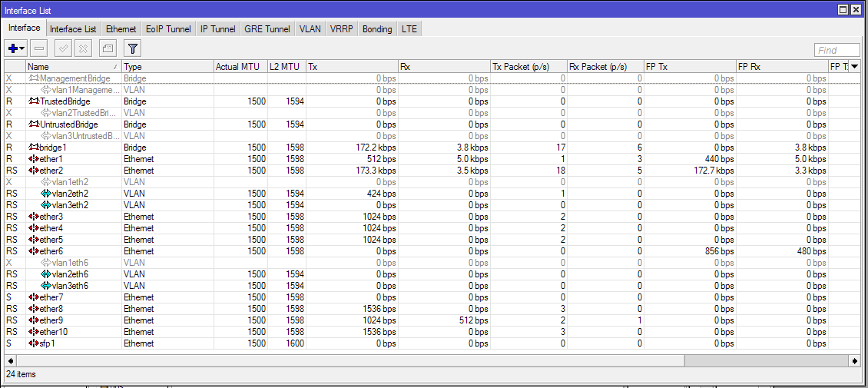
Task: Select the vlan1Manageme... row name
Action: (x=84, y=90)
